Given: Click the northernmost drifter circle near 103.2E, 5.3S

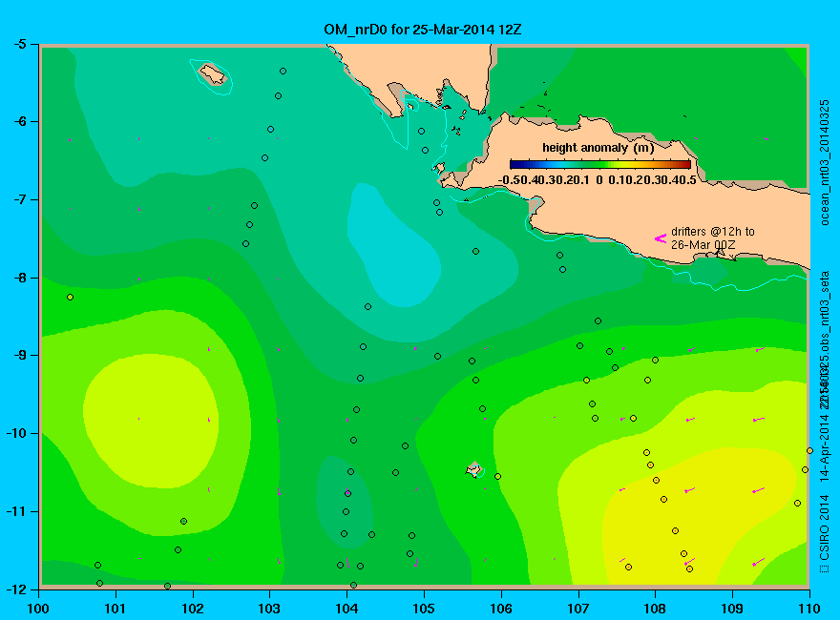Looking at the screenshot, I should point(283,72).
